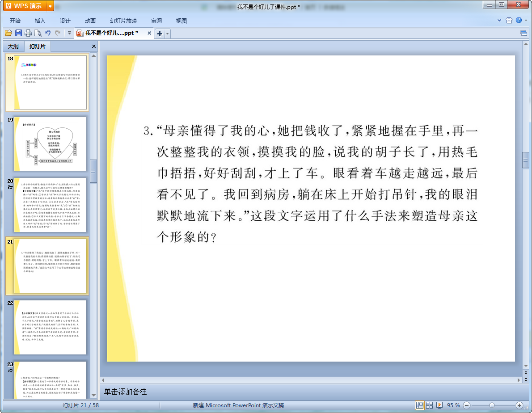This screenshot has width=532, height=413.
Task: Click the Save disk icon
Action: coord(19,33)
